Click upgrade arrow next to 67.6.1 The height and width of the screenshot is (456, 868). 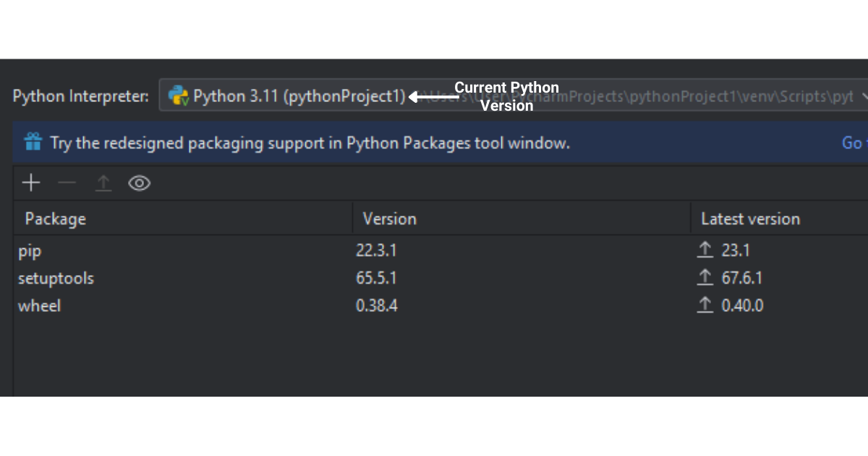click(x=705, y=277)
